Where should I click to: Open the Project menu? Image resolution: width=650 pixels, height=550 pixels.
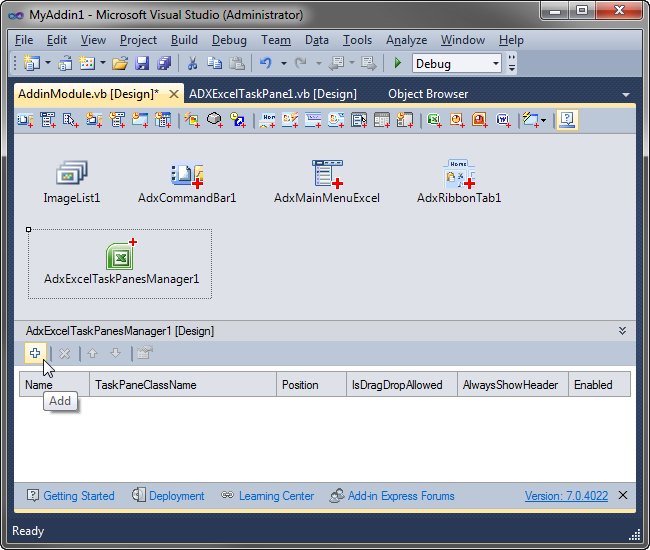pyautogui.click(x=138, y=40)
